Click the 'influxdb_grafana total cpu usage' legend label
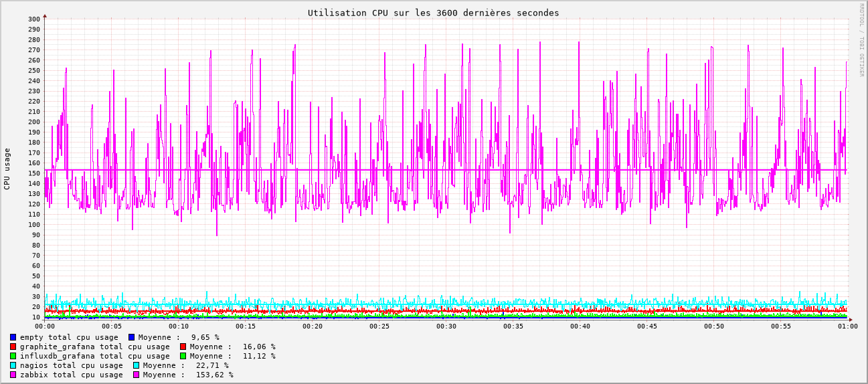 pyautogui.click(x=95, y=356)
